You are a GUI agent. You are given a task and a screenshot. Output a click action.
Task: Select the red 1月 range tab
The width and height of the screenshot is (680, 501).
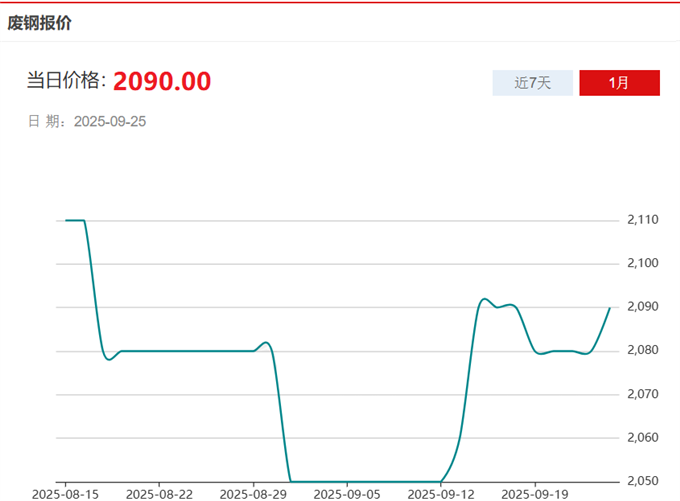tap(619, 83)
